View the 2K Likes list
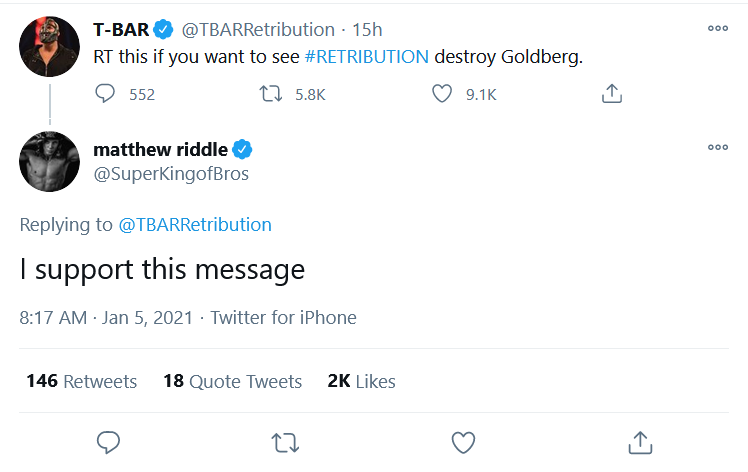 pyautogui.click(x=361, y=381)
